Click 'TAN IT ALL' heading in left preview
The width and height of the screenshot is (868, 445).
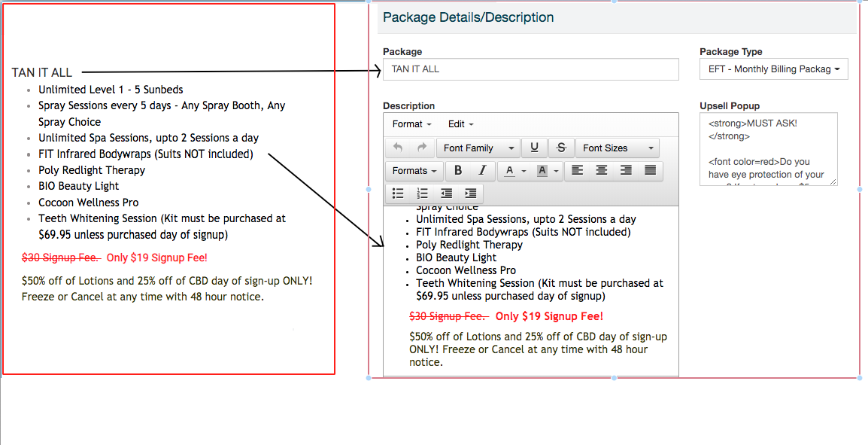(x=42, y=72)
